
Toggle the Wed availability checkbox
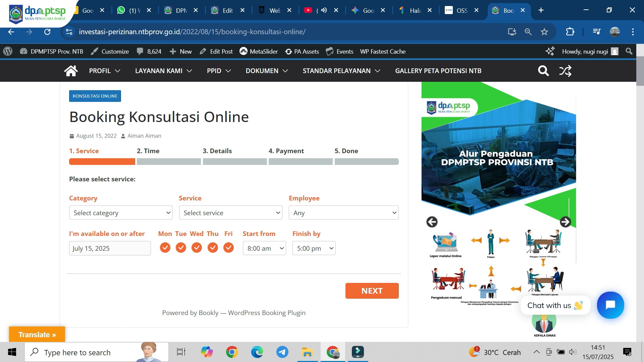pyautogui.click(x=197, y=248)
